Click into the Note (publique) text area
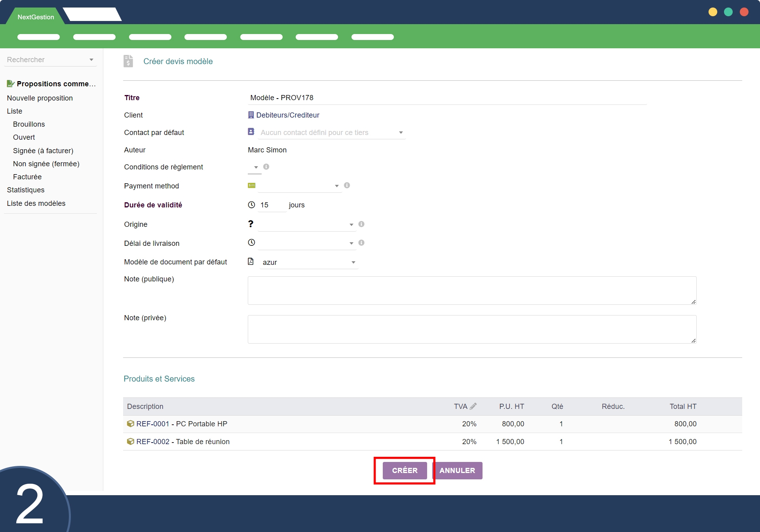 click(x=471, y=290)
